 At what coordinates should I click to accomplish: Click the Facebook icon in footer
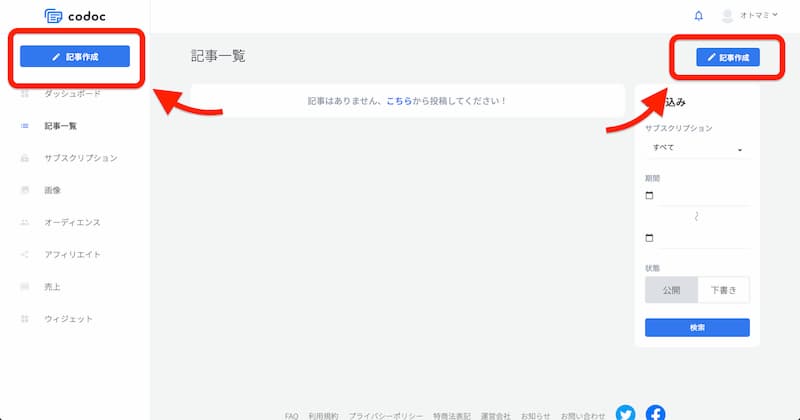click(x=656, y=413)
